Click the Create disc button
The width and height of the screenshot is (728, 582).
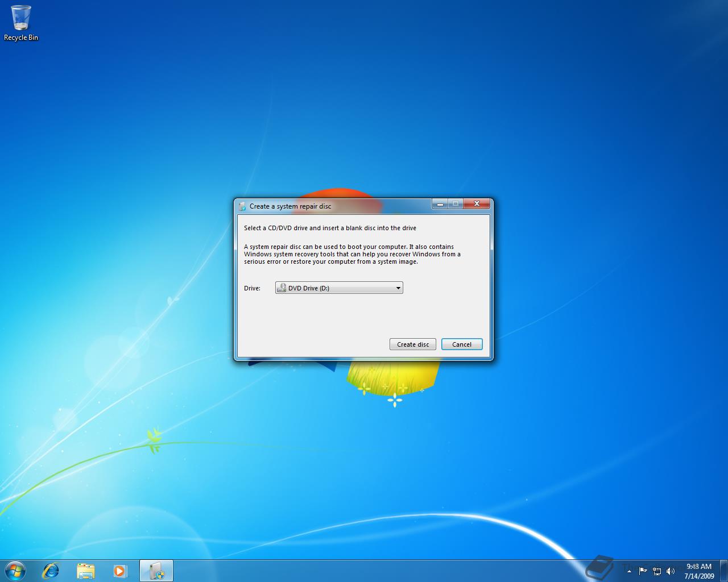pyautogui.click(x=413, y=344)
